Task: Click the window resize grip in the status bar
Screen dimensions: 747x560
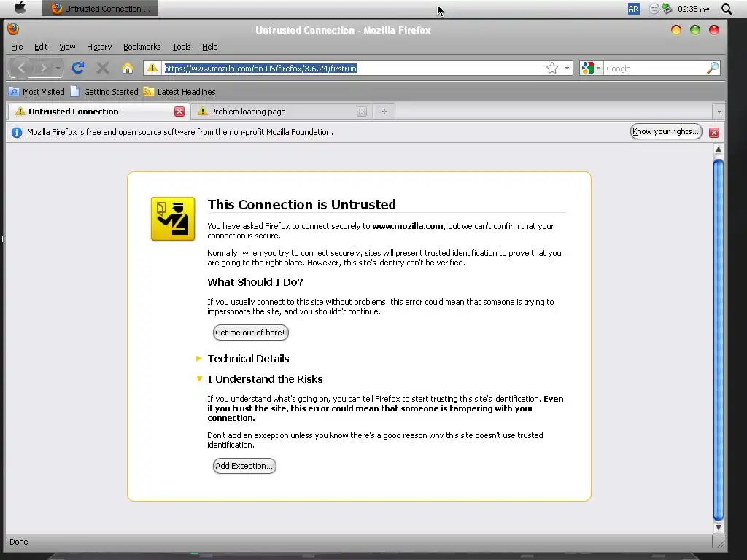Action: tap(721, 544)
